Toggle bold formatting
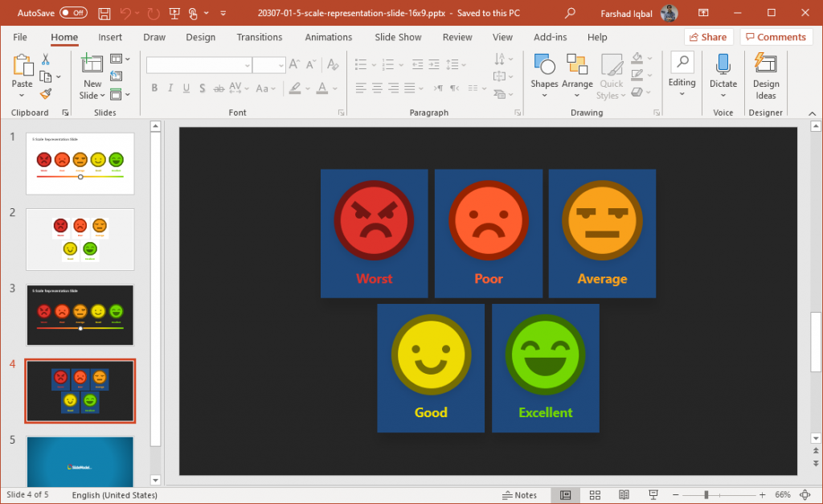The width and height of the screenshot is (823, 504). (154, 88)
